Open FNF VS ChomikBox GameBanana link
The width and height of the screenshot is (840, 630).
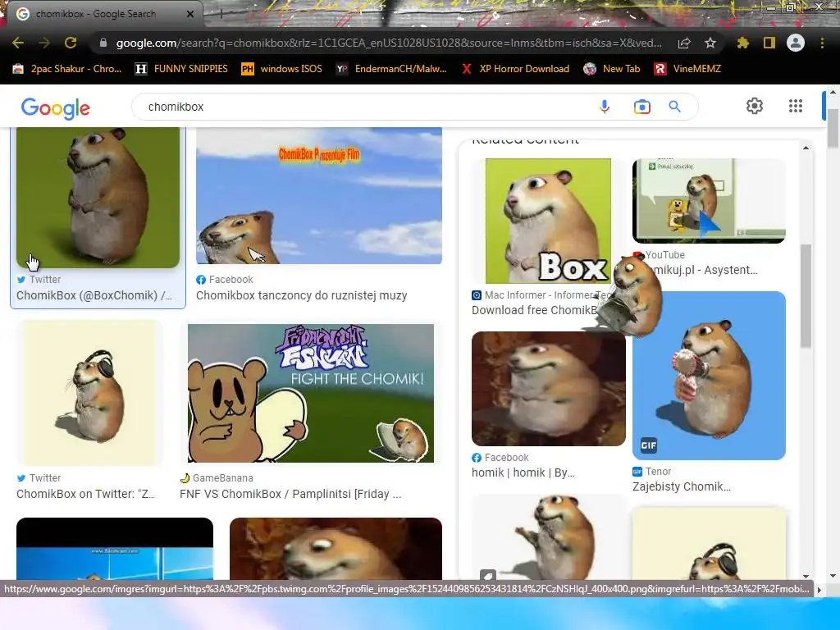290,494
